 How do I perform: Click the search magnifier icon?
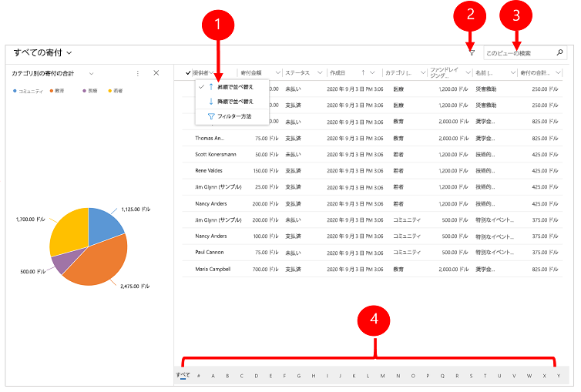click(x=560, y=52)
